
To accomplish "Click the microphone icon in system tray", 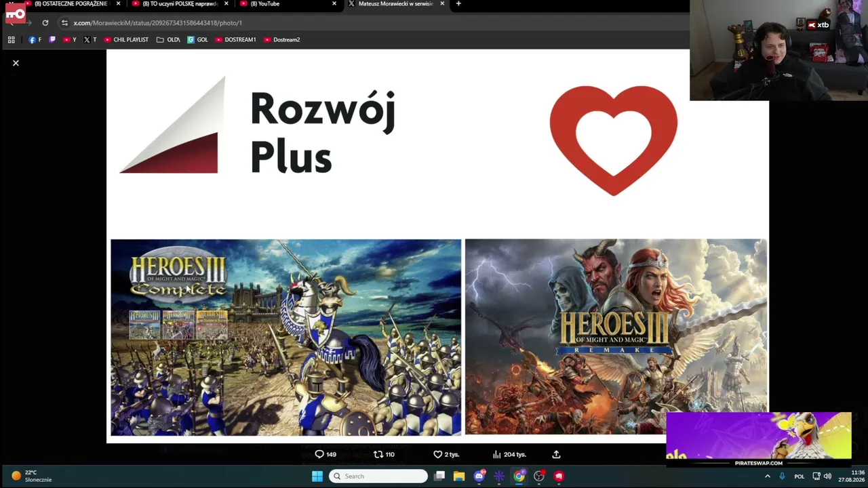I will point(782,476).
